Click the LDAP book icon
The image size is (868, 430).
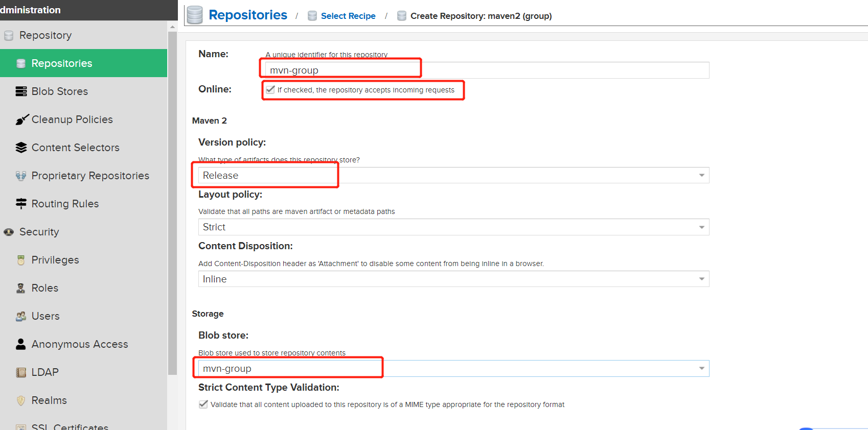(x=21, y=372)
